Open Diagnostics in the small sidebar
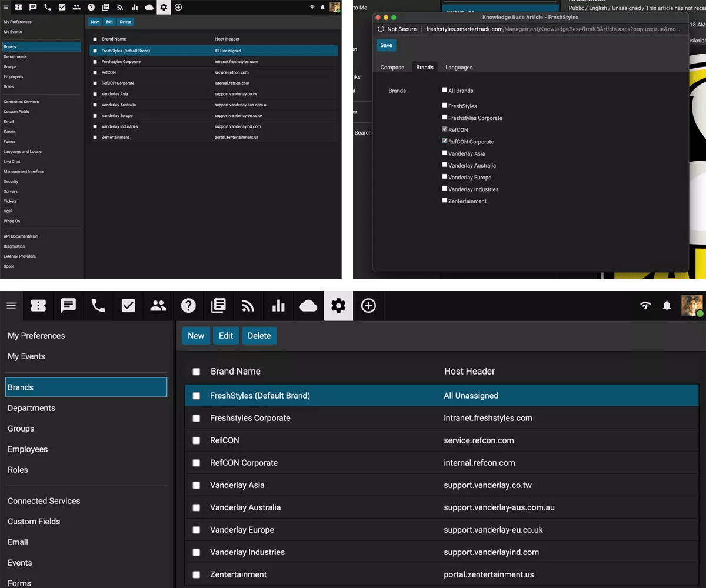Screen dimensions: 706x588 14,246
